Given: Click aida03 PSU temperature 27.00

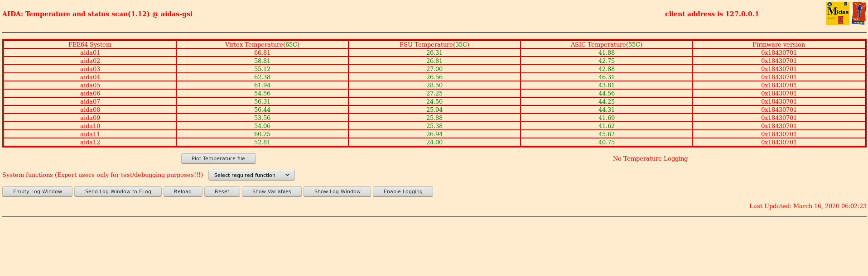Looking at the screenshot, I should (x=434, y=69).
